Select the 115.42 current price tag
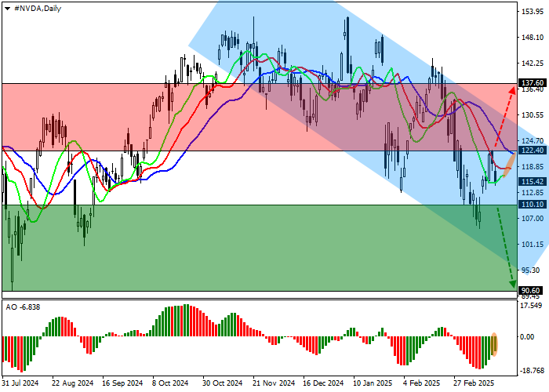This screenshot has height=392, width=549. [532, 181]
